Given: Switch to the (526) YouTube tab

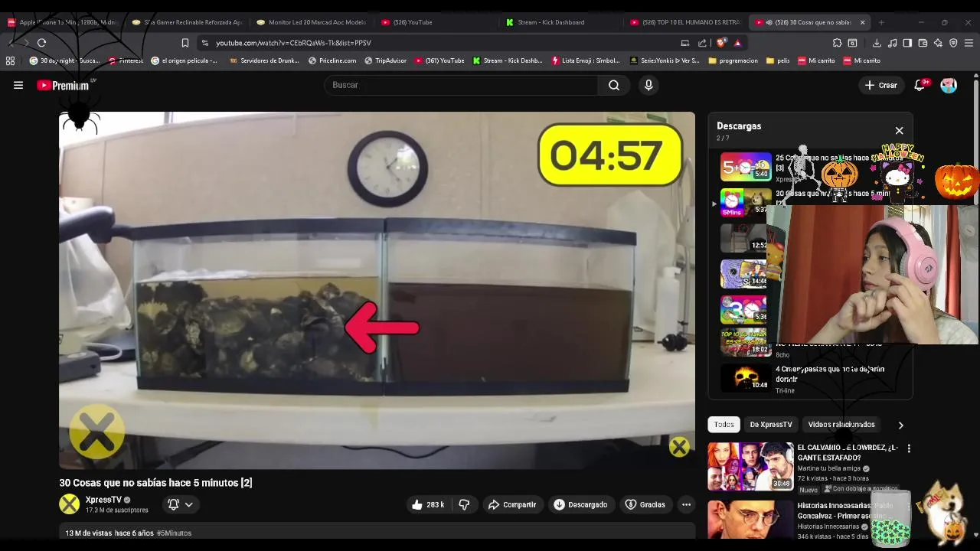Looking at the screenshot, I should click(x=435, y=22).
